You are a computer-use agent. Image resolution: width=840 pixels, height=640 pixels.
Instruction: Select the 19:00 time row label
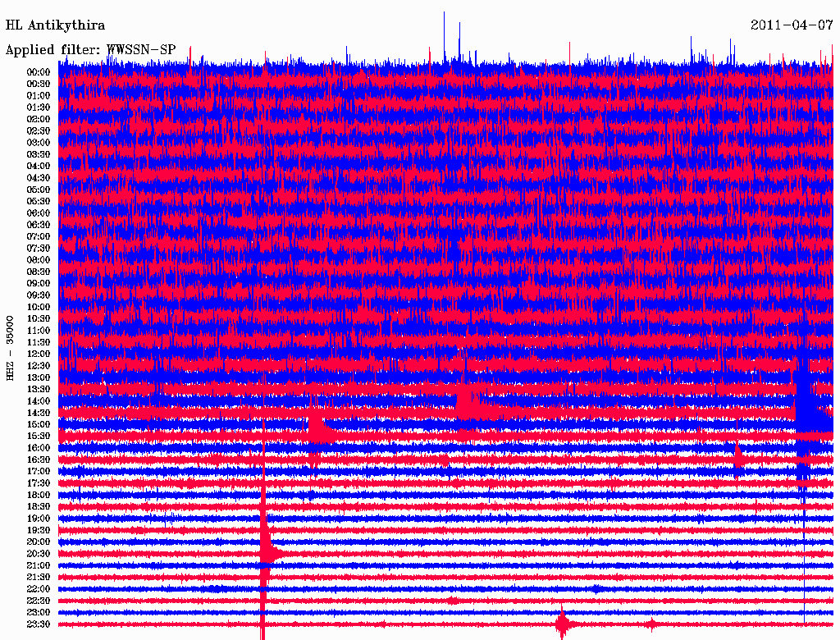click(39, 519)
